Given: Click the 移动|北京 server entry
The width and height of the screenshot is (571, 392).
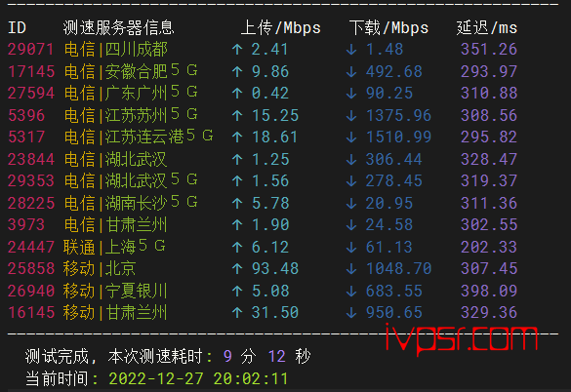Looking at the screenshot, I should tap(100, 269).
